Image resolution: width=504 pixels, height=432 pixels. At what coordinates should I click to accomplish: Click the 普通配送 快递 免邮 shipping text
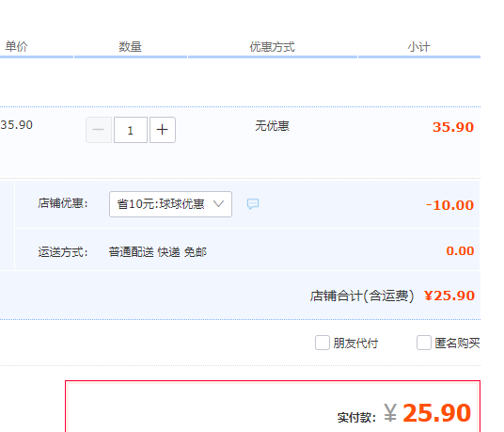158,252
